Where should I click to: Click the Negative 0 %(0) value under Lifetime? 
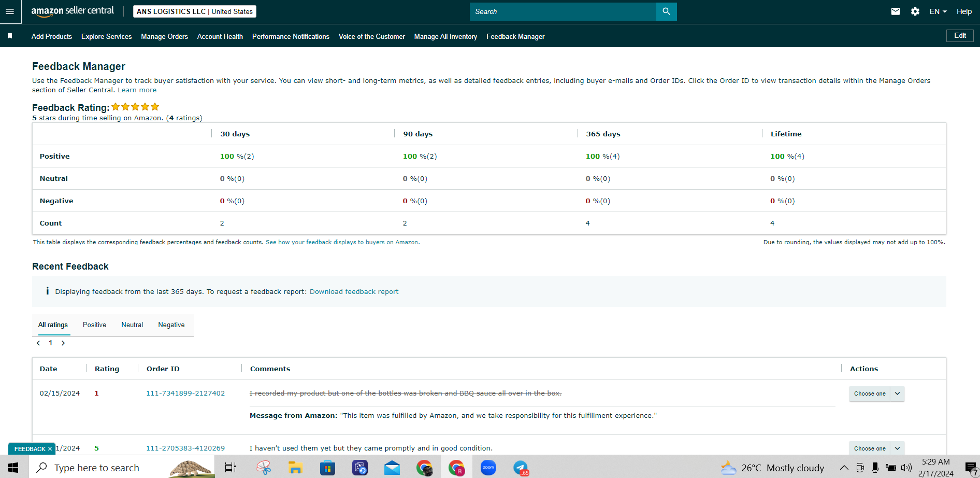tap(783, 201)
